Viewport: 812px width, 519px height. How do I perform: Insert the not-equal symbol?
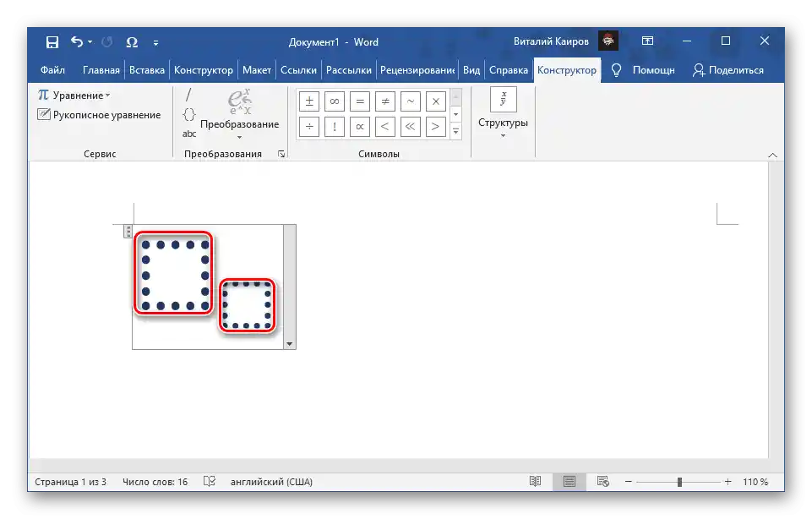click(x=385, y=101)
